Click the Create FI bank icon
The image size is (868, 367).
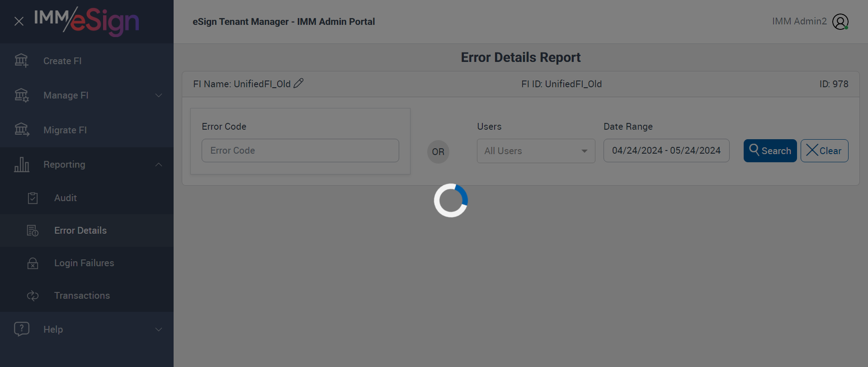pos(21,61)
